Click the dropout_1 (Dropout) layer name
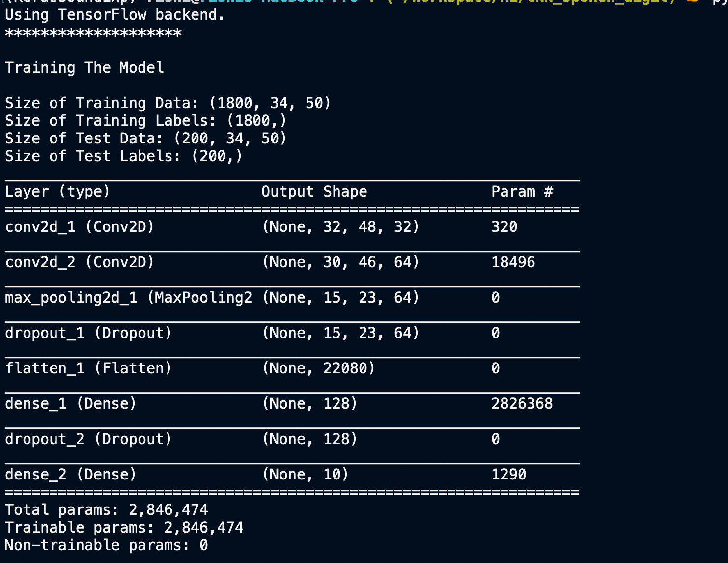 (x=88, y=333)
